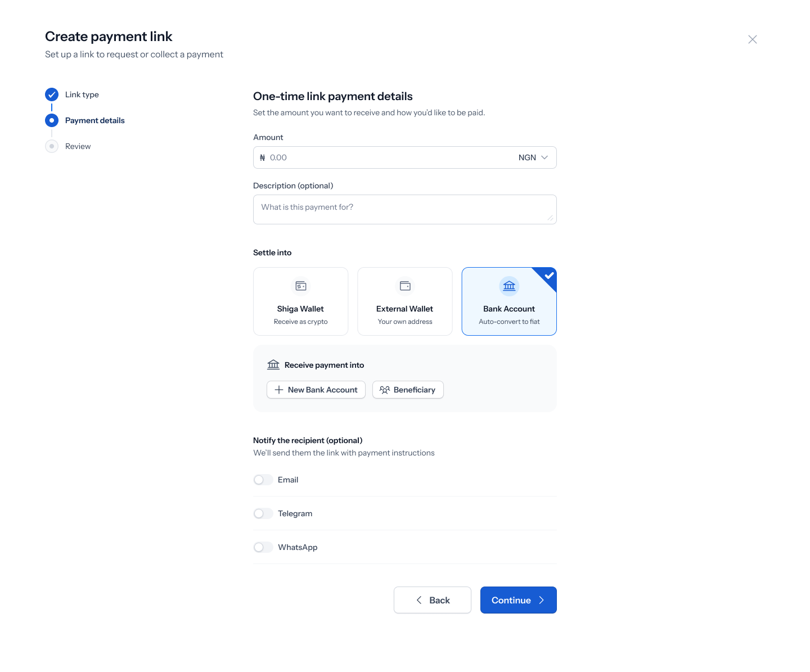Click the "Create payment link" heading
810x672 pixels.
(x=109, y=37)
